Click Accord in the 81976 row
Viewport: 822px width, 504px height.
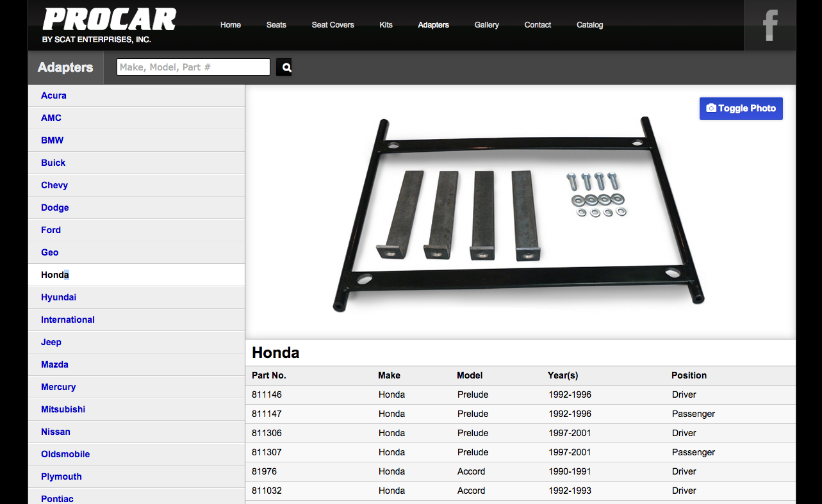pos(472,471)
